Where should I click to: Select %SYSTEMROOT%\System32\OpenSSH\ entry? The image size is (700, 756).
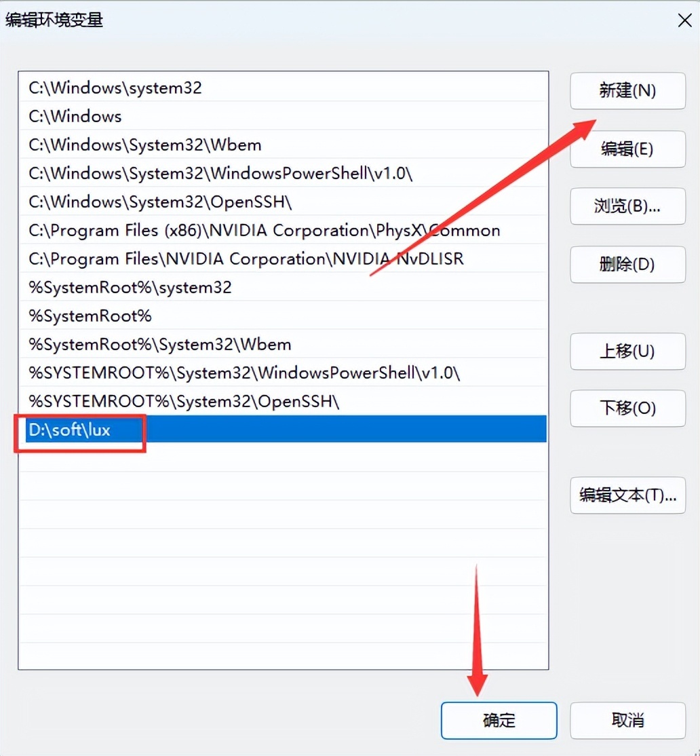[283, 401]
